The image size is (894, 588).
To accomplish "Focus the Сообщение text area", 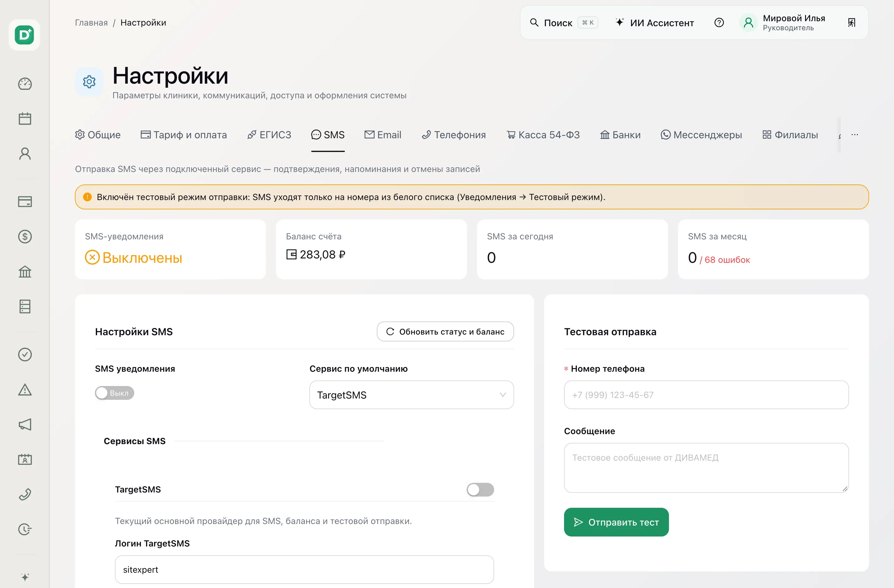I will pyautogui.click(x=706, y=468).
